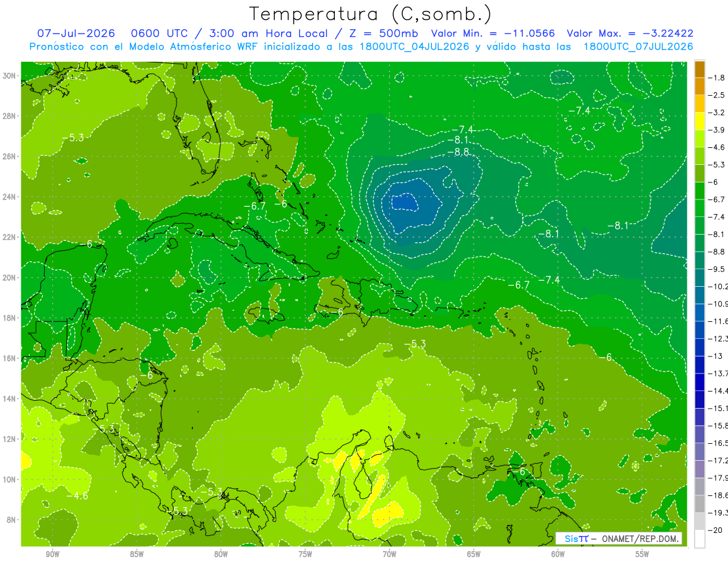Click the 'Temperatura (C,somb.)' chart title
Image resolution: width=728 pixels, height=562 pixels.
(x=371, y=15)
